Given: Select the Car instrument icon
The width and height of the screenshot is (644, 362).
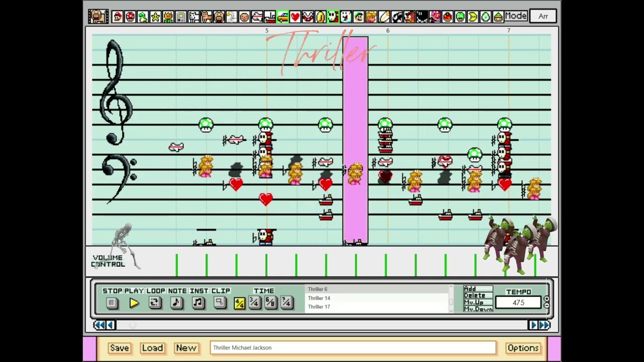Looking at the screenshot, I should coord(282,17).
